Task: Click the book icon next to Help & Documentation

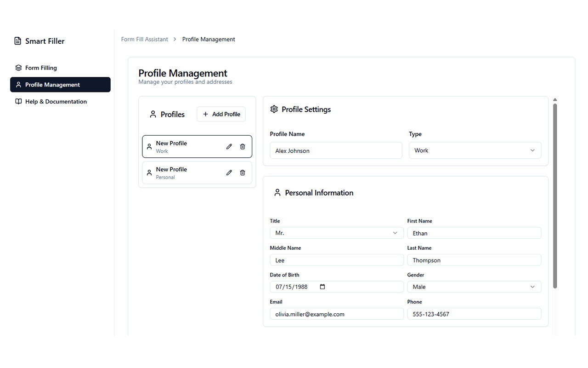Action: click(x=18, y=101)
